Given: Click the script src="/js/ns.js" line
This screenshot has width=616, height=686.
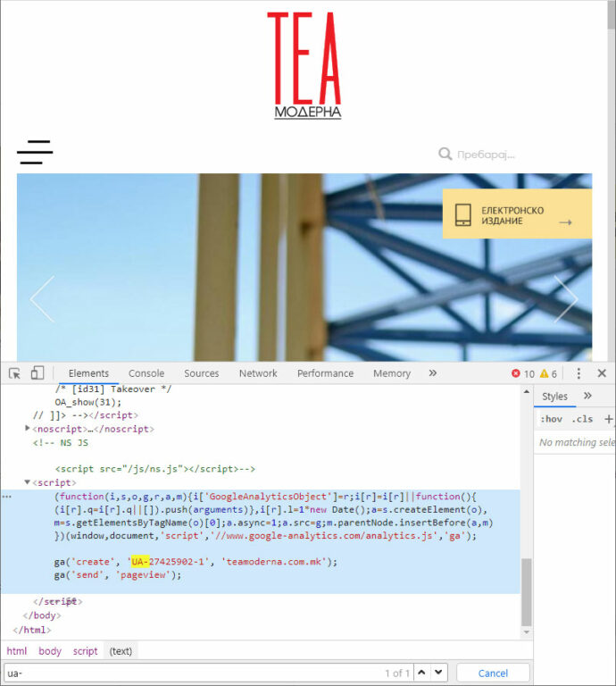Looking at the screenshot, I should pyautogui.click(x=154, y=469).
